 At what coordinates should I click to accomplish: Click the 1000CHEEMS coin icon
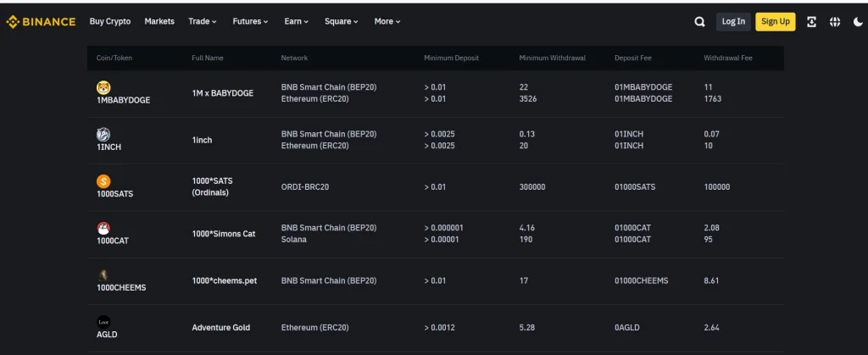(x=103, y=275)
